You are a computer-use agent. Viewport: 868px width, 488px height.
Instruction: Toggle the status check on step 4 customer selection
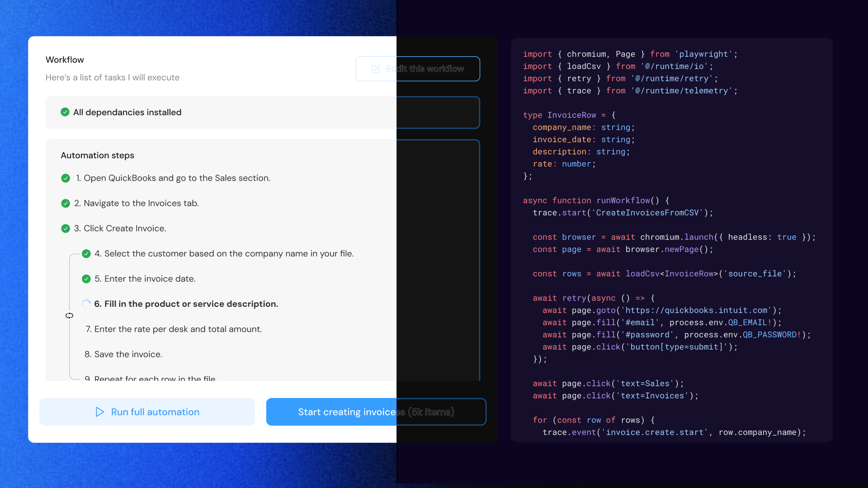click(x=86, y=253)
